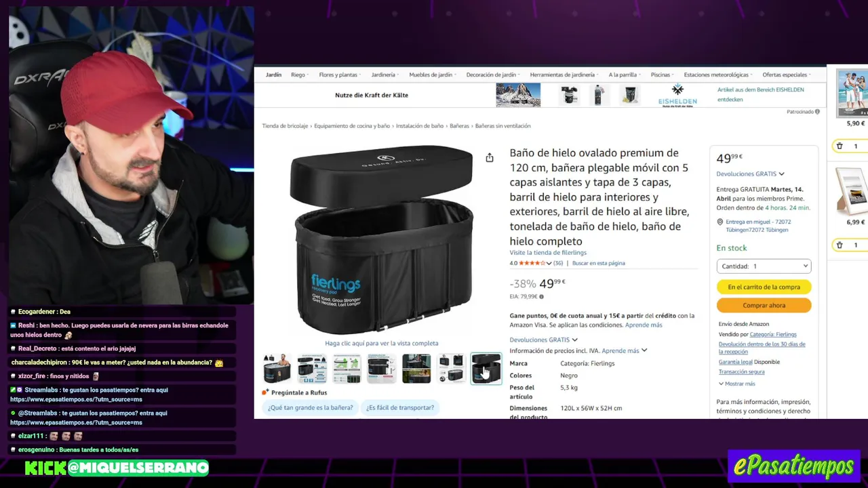Select the first thumbnail with man in tub
868x488 pixels.
tap(277, 369)
